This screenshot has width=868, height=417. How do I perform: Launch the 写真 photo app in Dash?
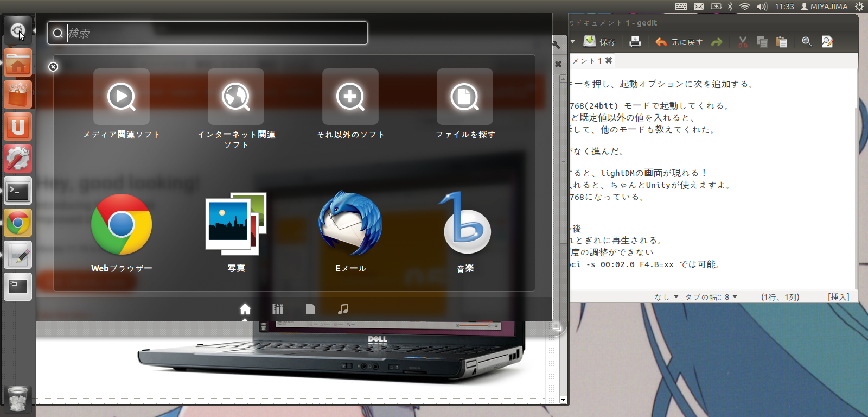236,232
